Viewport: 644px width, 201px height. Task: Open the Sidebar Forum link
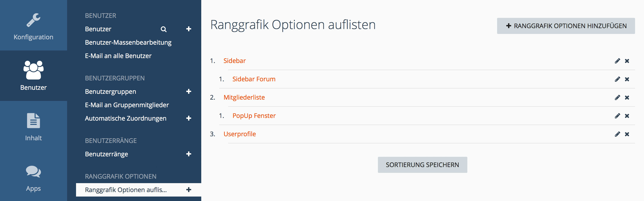tap(254, 79)
